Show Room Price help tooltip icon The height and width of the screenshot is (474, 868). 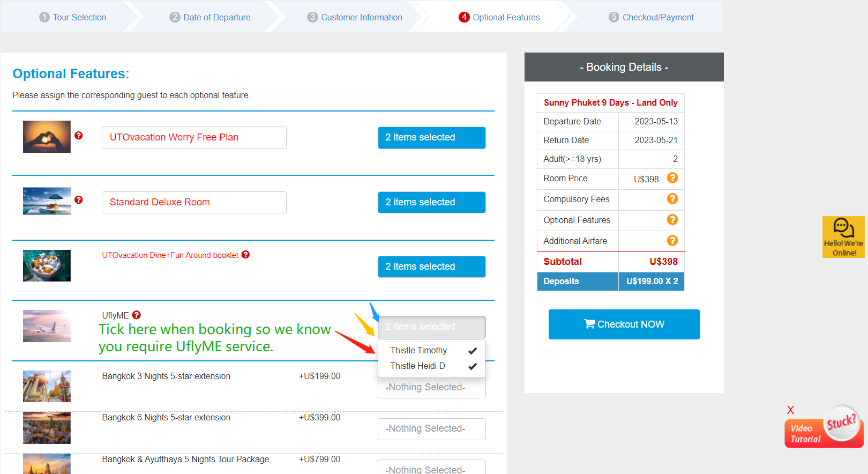tap(672, 178)
